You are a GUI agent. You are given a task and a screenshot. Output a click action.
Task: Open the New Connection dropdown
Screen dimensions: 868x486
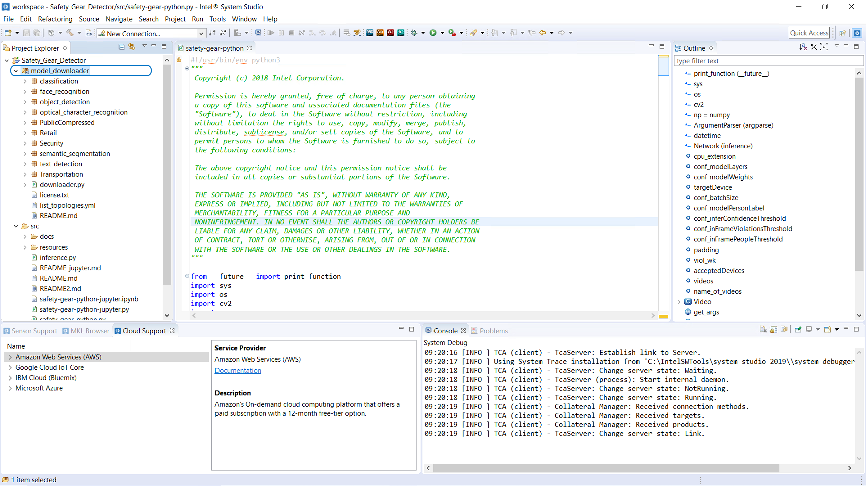pos(201,34)
